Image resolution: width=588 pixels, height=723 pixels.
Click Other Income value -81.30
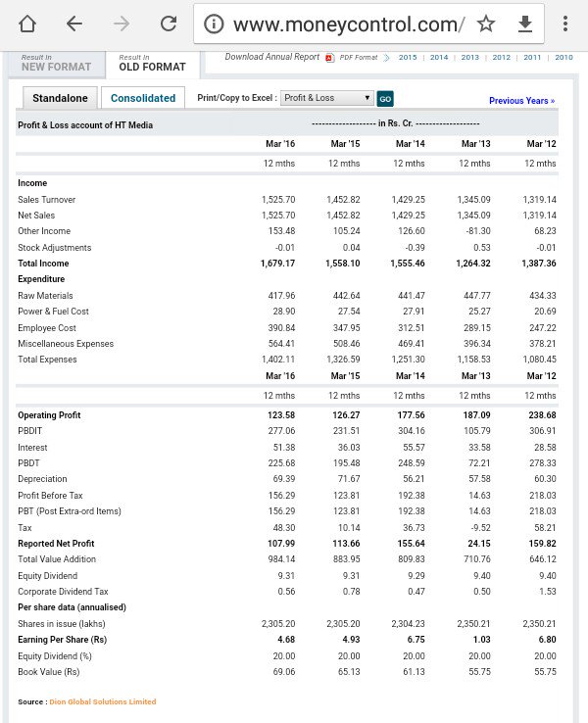pyautogui.click(x=478, y=231)
